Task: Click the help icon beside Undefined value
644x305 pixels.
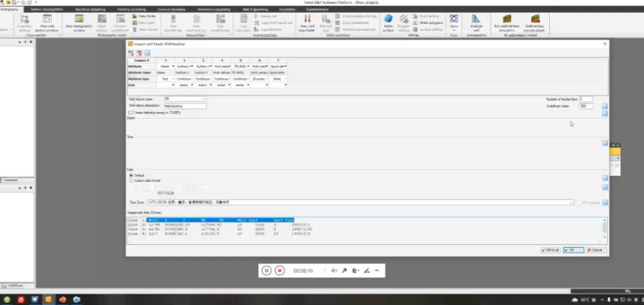Action: (604, 106)
